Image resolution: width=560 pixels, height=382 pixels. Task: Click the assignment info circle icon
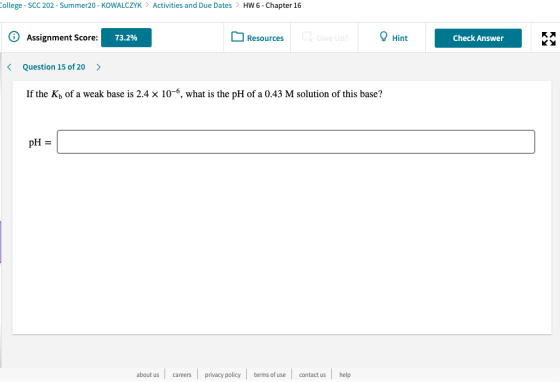(14, 37)
